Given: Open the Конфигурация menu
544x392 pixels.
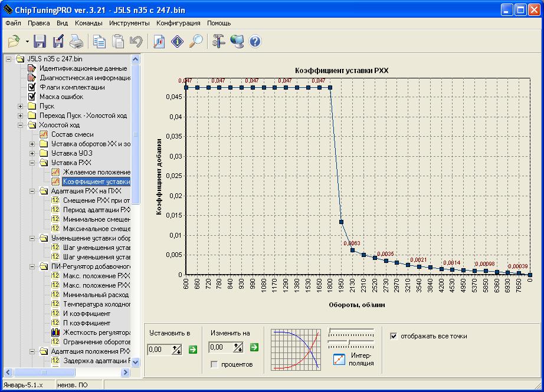Looking at the screenshot, I should (x=178, y=23).
